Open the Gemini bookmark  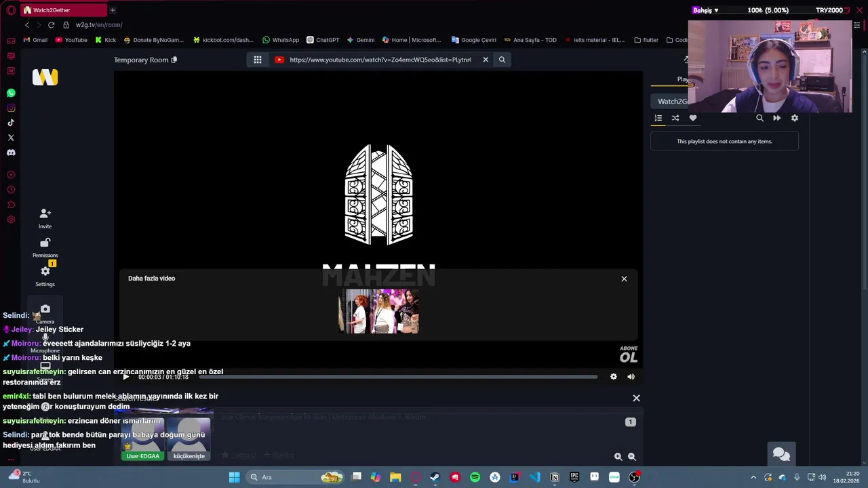pyautogui.click(x=360, y=40)
